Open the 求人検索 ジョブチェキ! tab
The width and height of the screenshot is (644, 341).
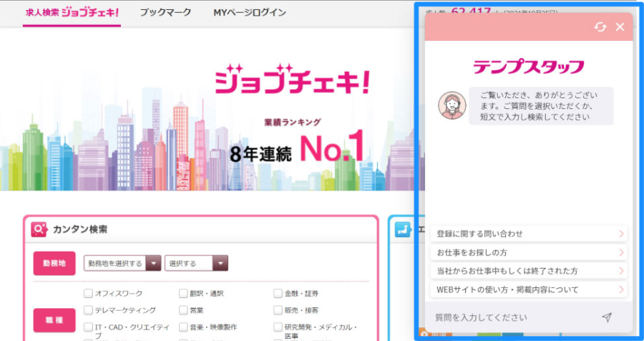click(x=72, y=13)
